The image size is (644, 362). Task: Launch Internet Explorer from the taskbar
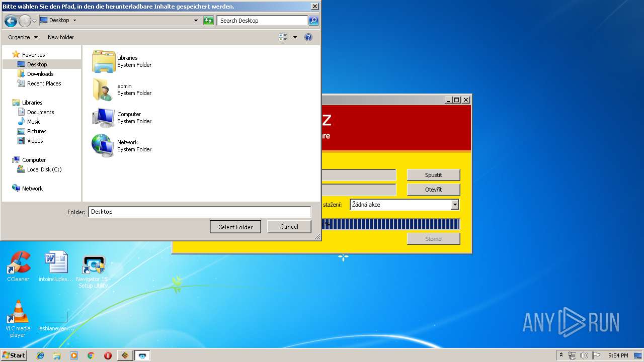point(40,355)
